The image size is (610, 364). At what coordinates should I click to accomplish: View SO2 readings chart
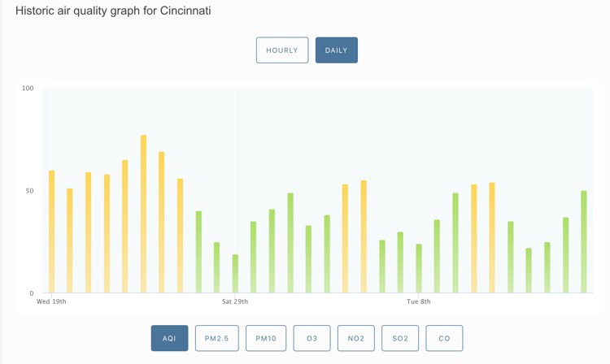[x=400, y=338]
